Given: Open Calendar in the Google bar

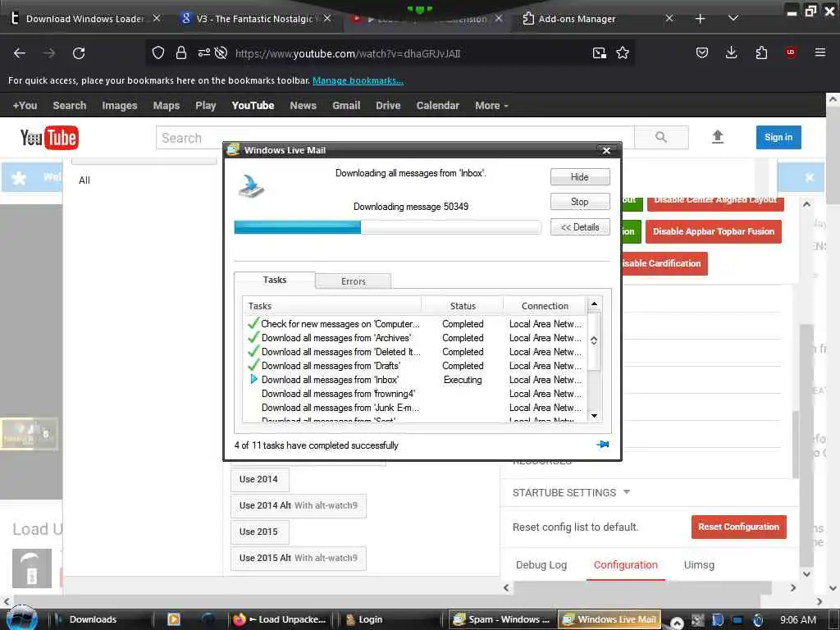Looking at the screenshot, I should tap(438, 106).
